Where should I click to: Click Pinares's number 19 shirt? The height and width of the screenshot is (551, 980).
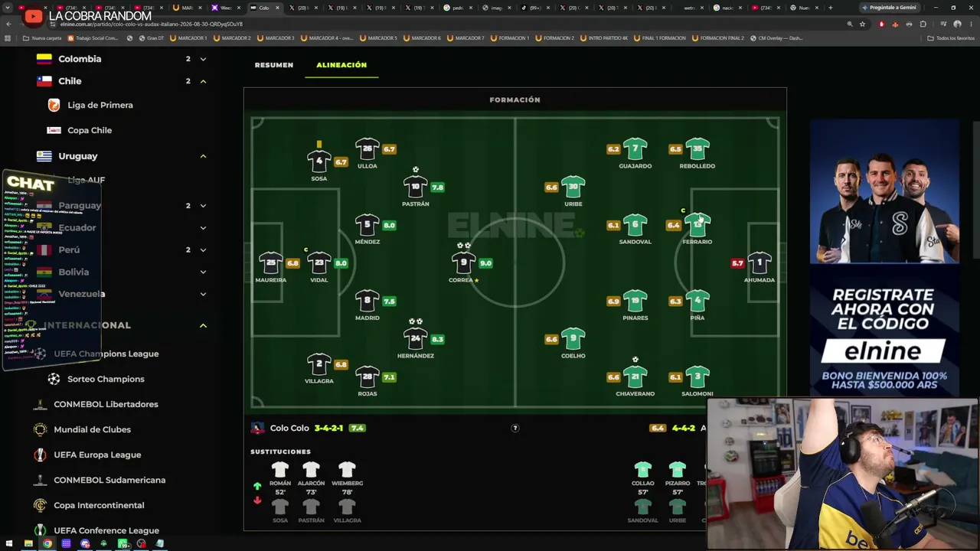[x=635, y=301]
